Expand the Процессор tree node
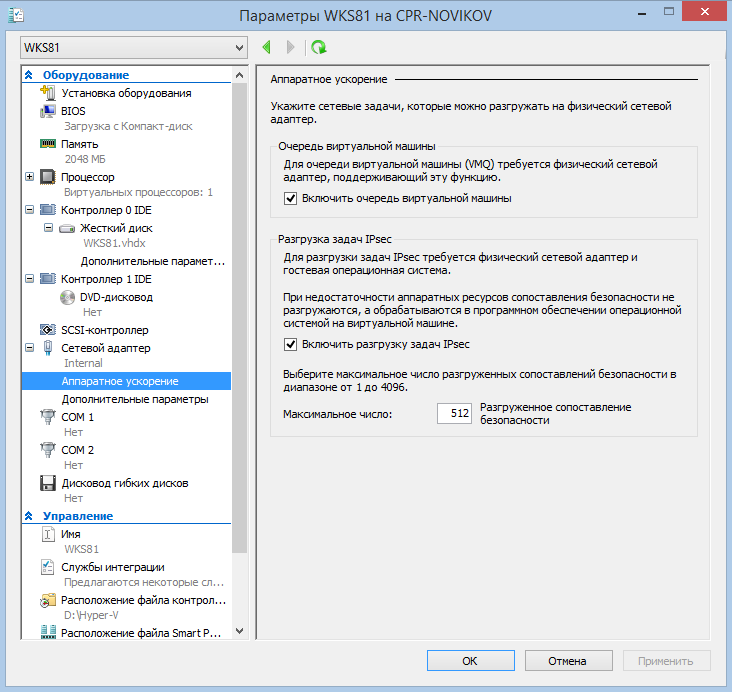This screenshot has width=732, height=692. [x=28, y=177]
